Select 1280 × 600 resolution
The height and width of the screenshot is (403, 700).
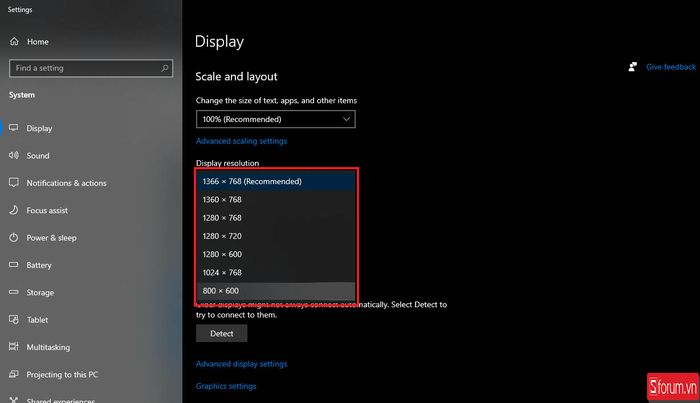276,254
